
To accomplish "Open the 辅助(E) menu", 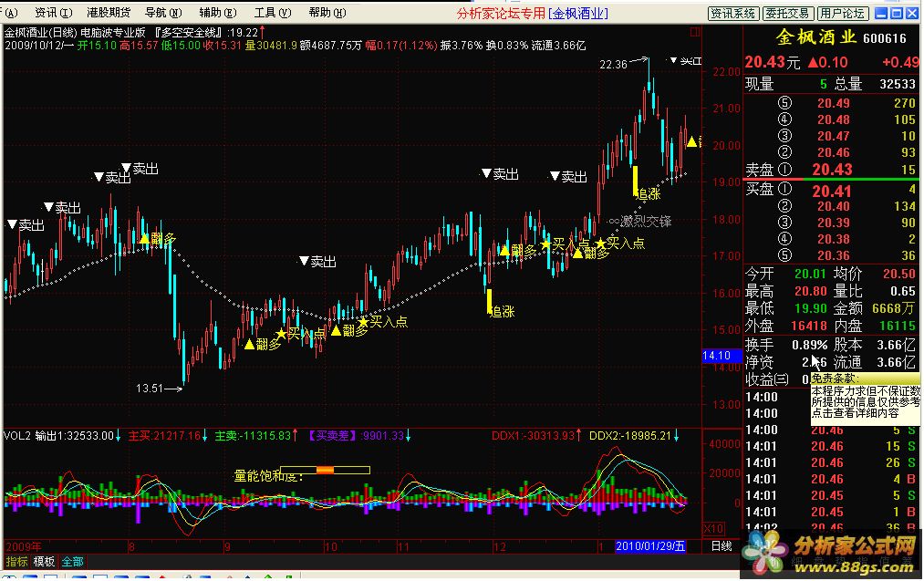I will 217,13.
